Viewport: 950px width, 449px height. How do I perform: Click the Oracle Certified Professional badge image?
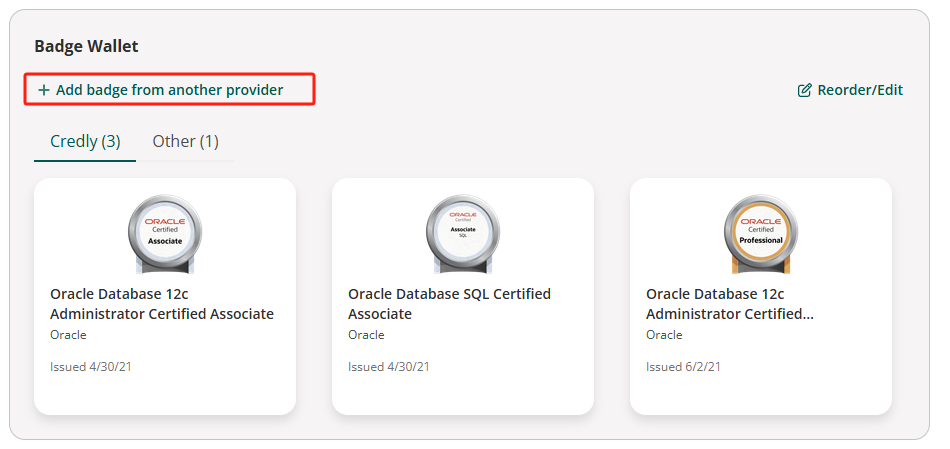761,235
